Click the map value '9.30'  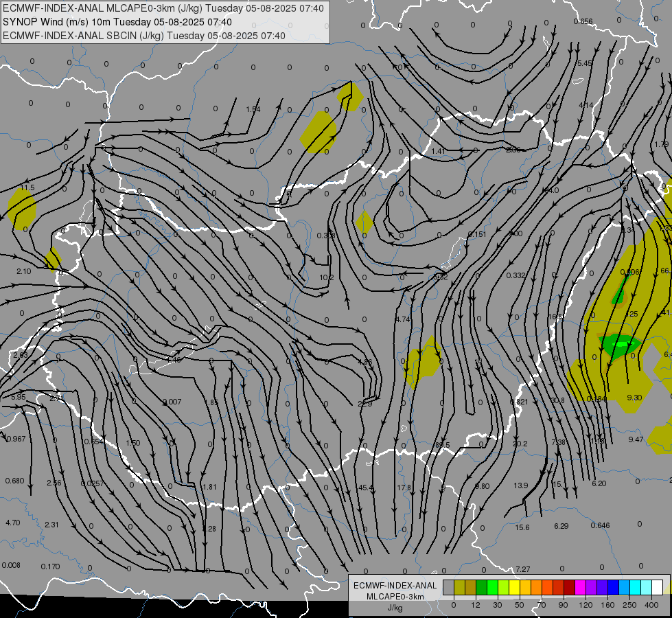pos(634,398)
